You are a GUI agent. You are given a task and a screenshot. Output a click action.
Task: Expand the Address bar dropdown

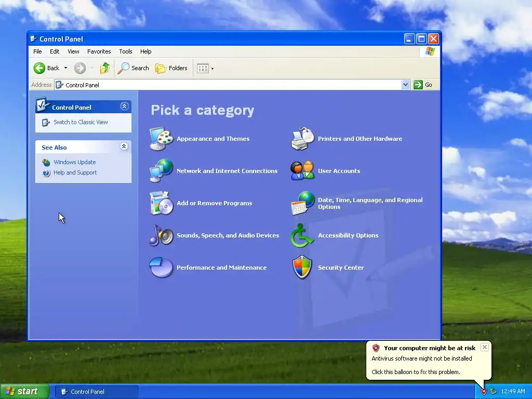(405, 85)
